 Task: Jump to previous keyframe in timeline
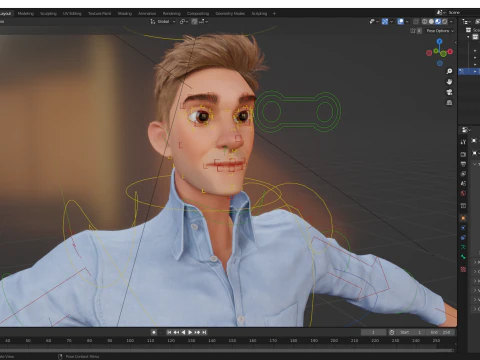(x=176, y=332)
